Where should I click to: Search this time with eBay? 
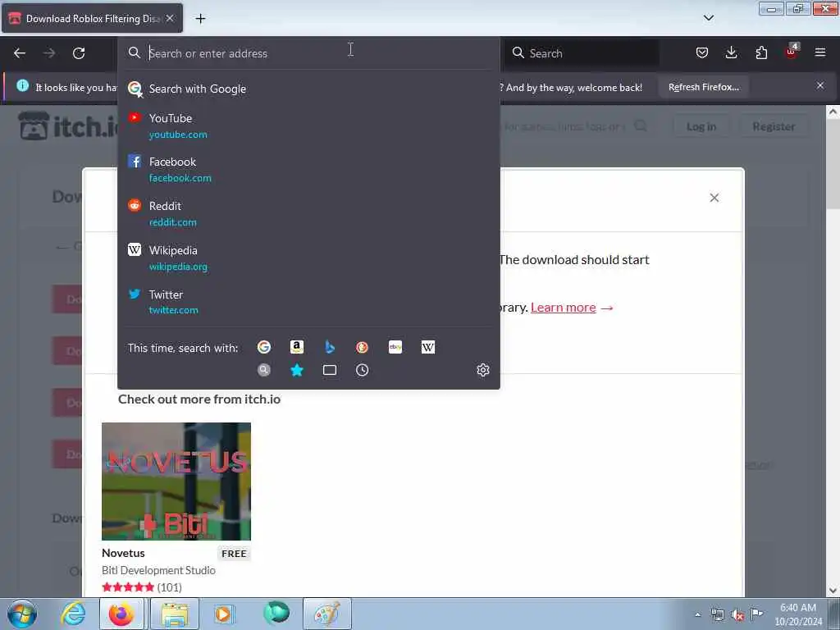click(x=395, y=347)
